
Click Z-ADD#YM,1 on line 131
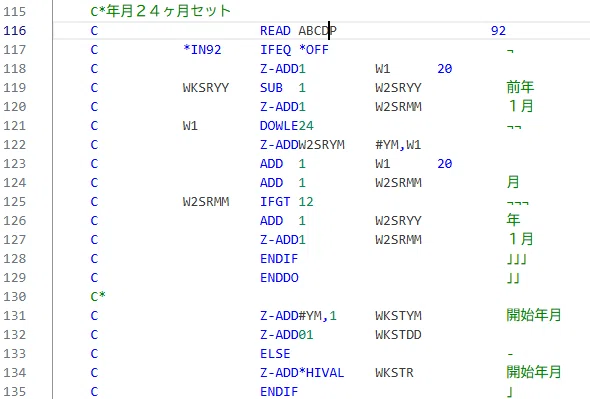298,315
